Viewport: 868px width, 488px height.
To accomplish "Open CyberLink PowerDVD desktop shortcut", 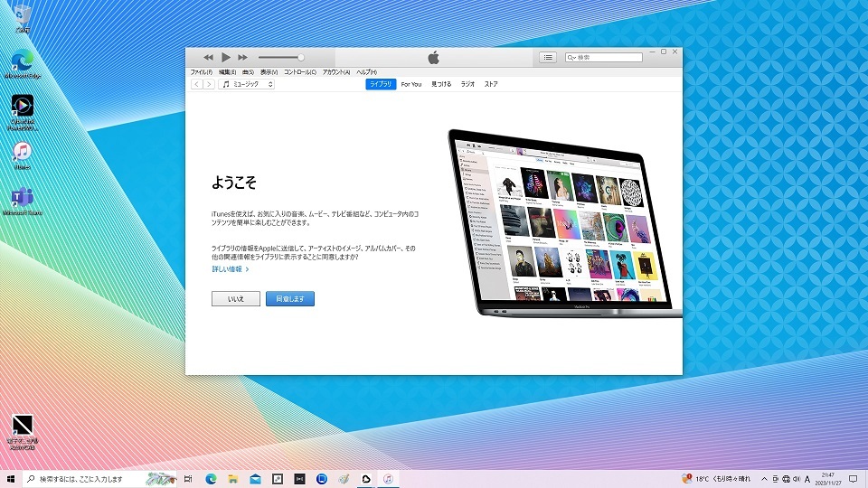I will tap(22, 112).
